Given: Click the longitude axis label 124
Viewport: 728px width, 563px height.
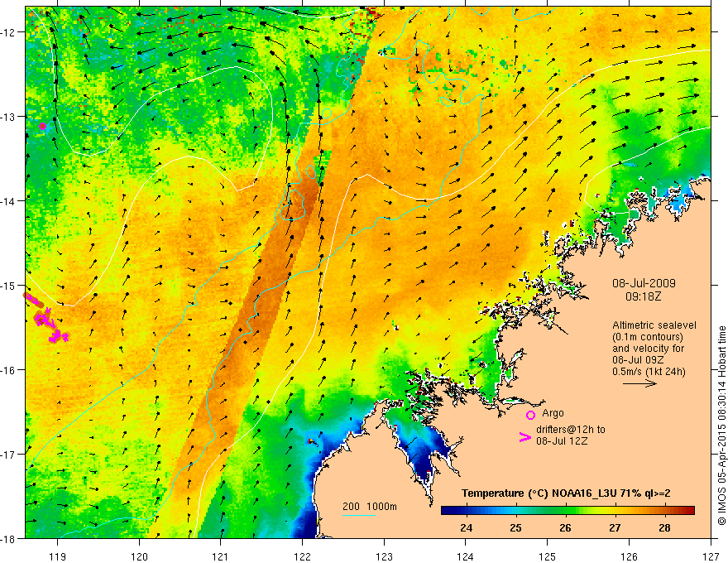Looking at the screenshot, I should click(466, 556).
